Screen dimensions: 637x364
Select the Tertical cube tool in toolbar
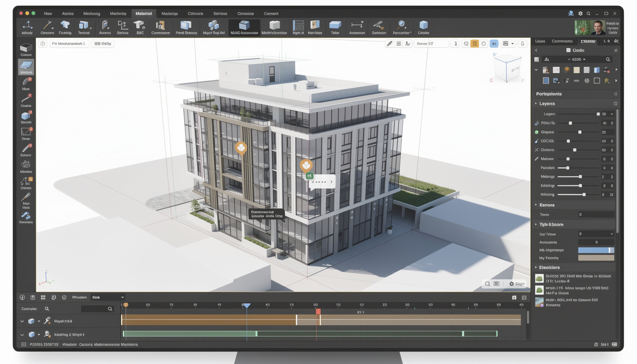pyautogui.click(x=84, y=27)
